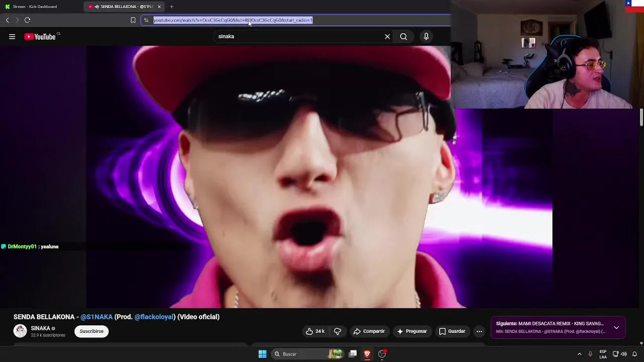The image size is (644, 362).
Task: Open a new browser tab
Action: 172,7
